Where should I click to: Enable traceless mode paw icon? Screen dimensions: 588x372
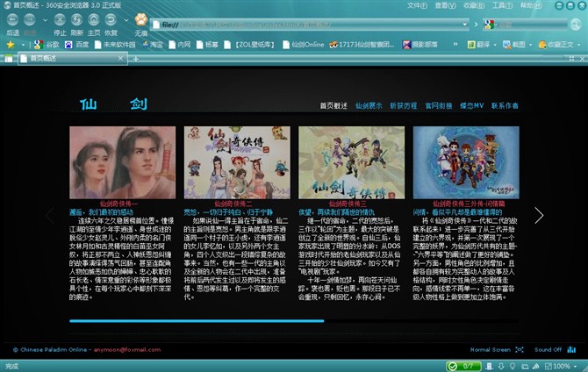click(x=141, y=19)
